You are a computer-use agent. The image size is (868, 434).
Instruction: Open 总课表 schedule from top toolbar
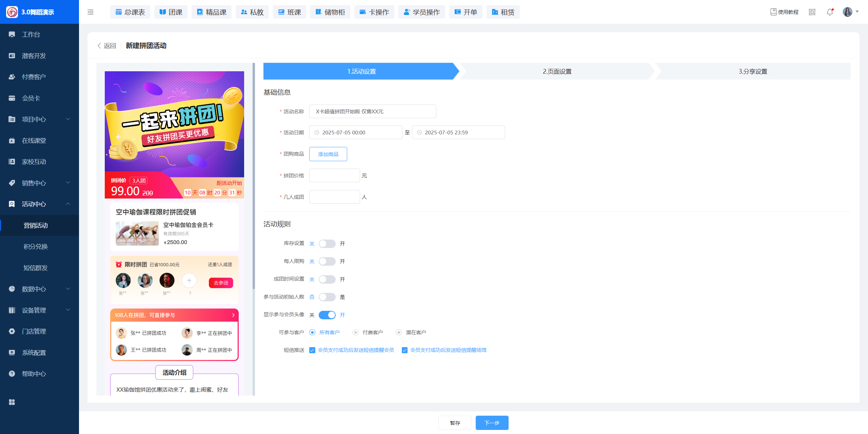point(130,12)
